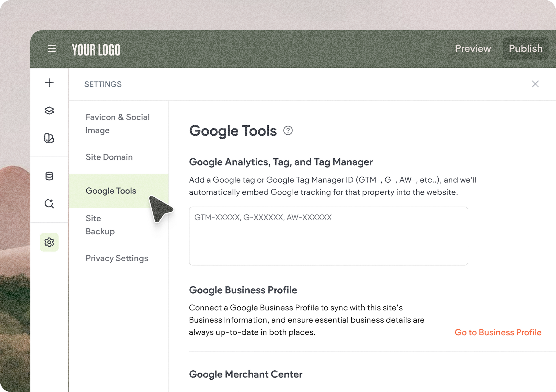The width and height of the screenshot is (556, 392).
Task: Select the settings gear icon
Action: (x=49, y=242)
